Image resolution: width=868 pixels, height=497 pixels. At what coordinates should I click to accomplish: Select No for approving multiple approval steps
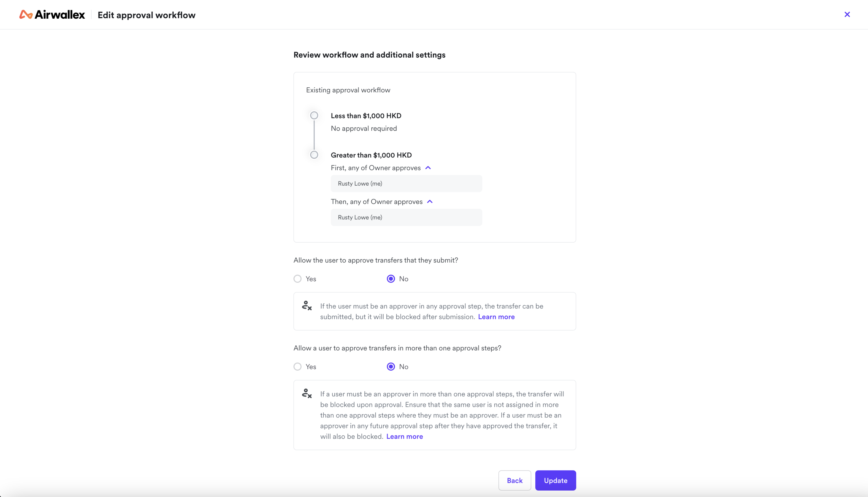391,366
